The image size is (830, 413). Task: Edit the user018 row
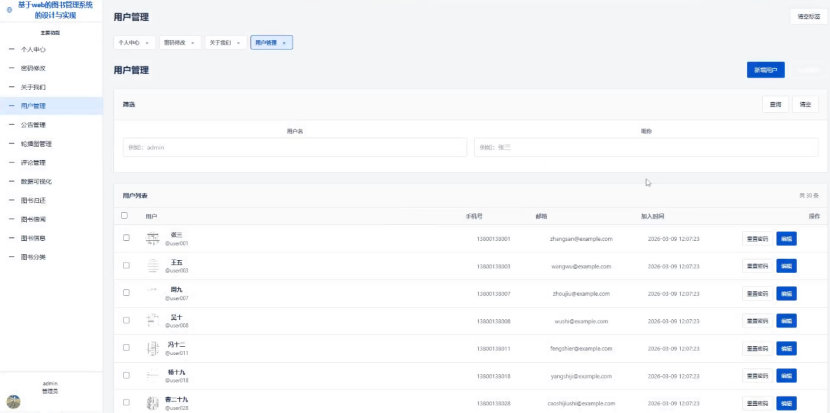coord(787,376)
